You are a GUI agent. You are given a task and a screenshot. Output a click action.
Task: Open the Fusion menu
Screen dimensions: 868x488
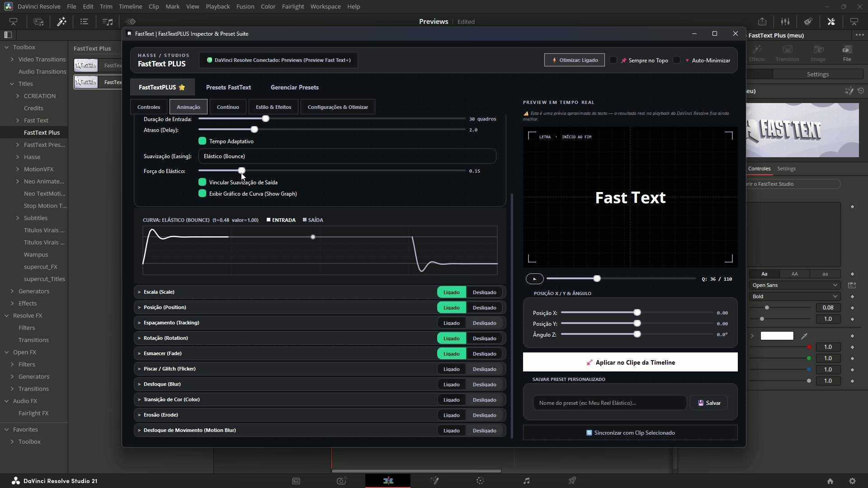coord(245,6)
